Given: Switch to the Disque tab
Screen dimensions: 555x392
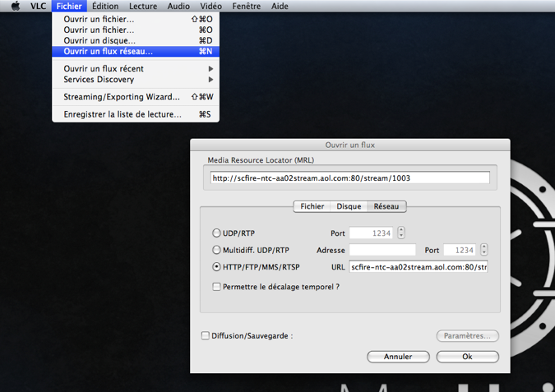Looking at the screenshot, I should pyautogui.click(x=349, y=207).
